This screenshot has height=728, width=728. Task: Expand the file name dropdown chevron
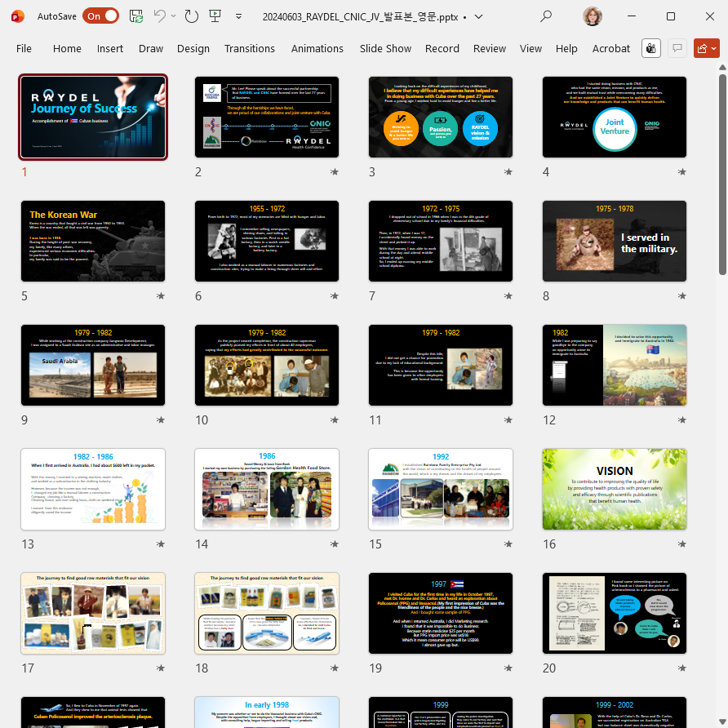(479, 16)
